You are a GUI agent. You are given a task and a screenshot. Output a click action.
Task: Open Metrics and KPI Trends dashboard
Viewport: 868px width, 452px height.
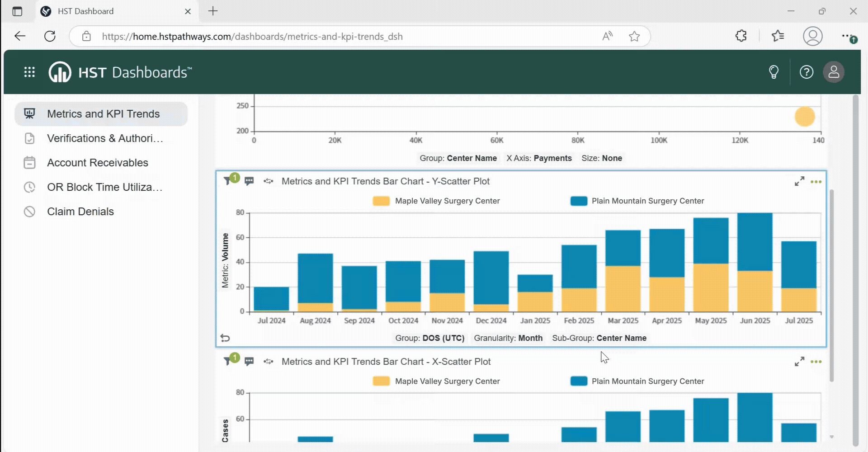tap(101, 114)
